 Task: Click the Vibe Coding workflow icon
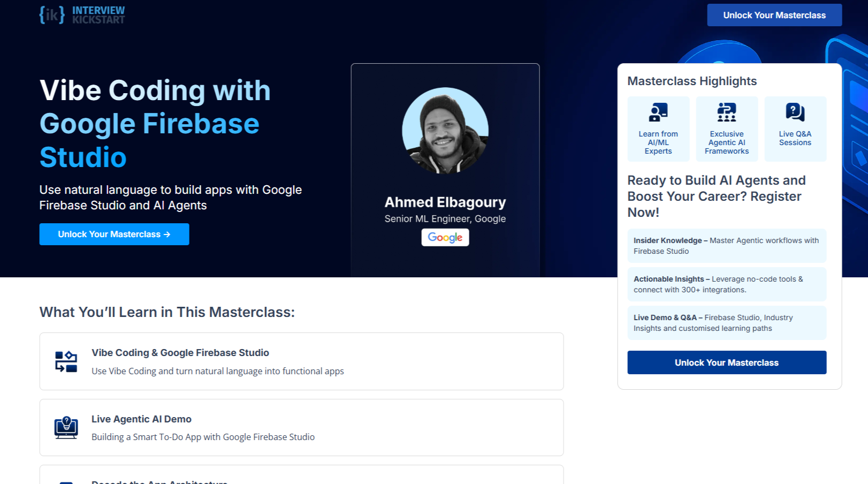[66, 361]
